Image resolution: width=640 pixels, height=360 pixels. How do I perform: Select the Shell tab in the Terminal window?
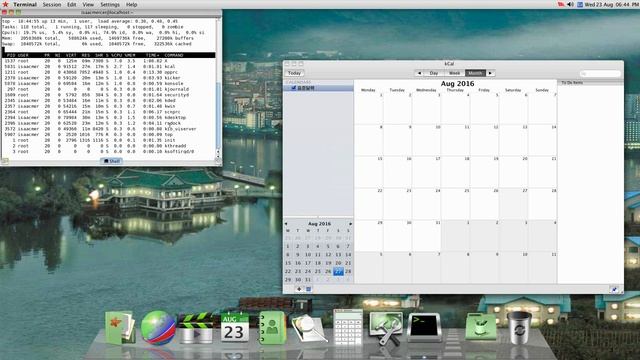[112, 161]
